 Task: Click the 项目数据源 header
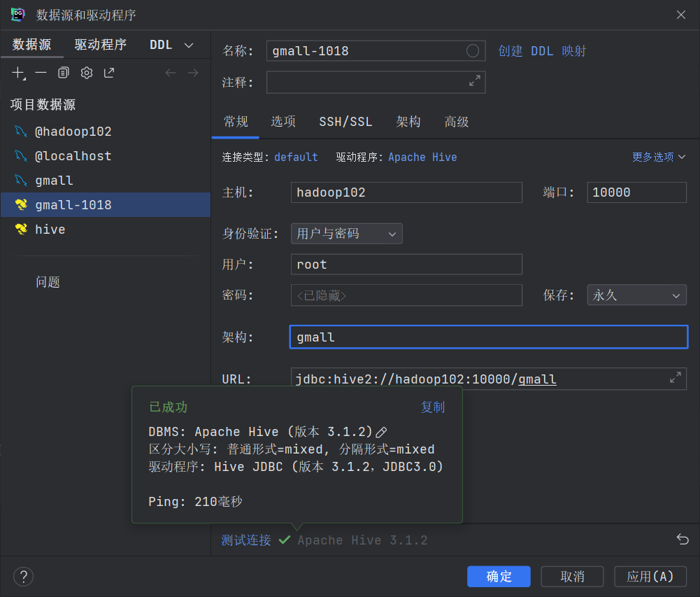tap(43, 104)
